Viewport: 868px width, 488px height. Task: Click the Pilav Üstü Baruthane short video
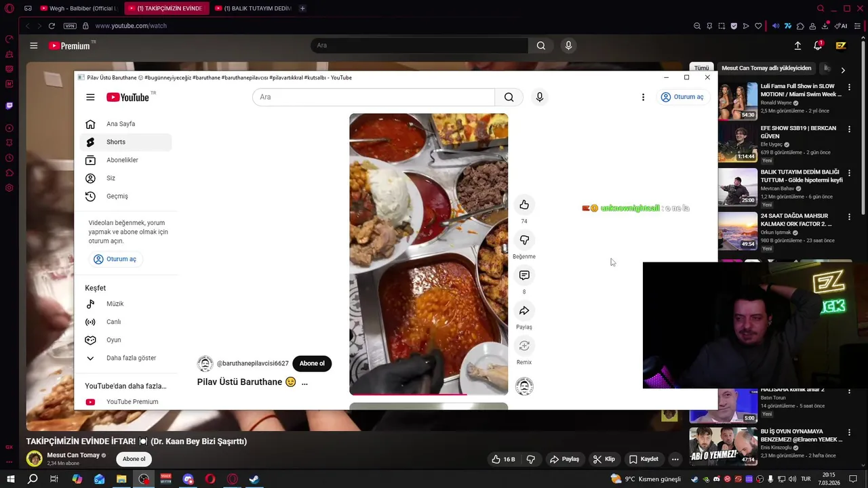(429, 254)
